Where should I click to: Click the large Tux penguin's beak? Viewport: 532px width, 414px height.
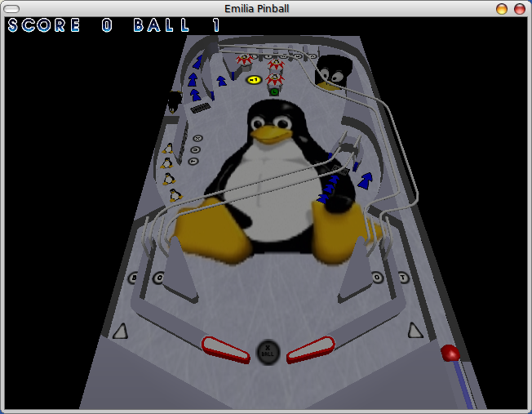[x=267, y=133]
